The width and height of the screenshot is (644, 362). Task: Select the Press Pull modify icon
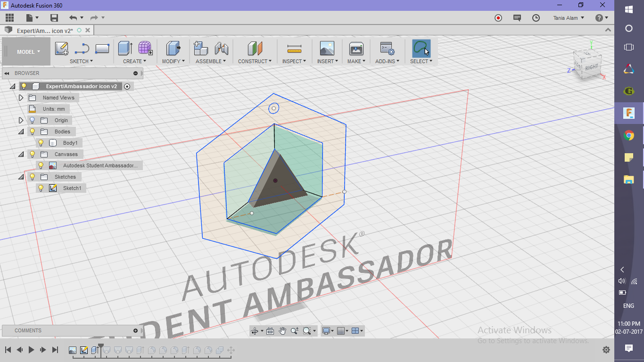[x=173, y=48]
